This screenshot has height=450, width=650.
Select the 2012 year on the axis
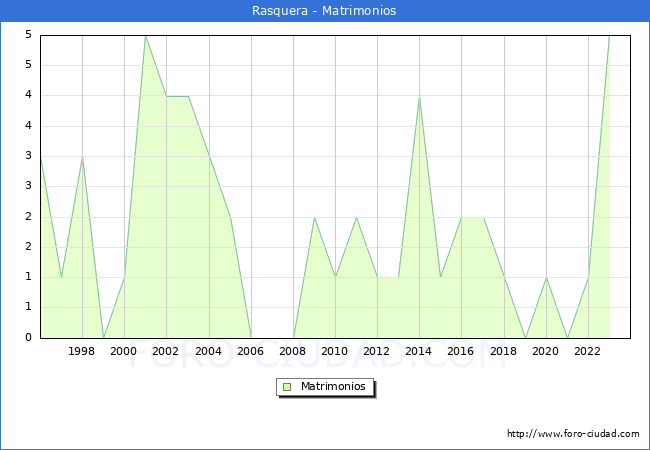point(377,351)
